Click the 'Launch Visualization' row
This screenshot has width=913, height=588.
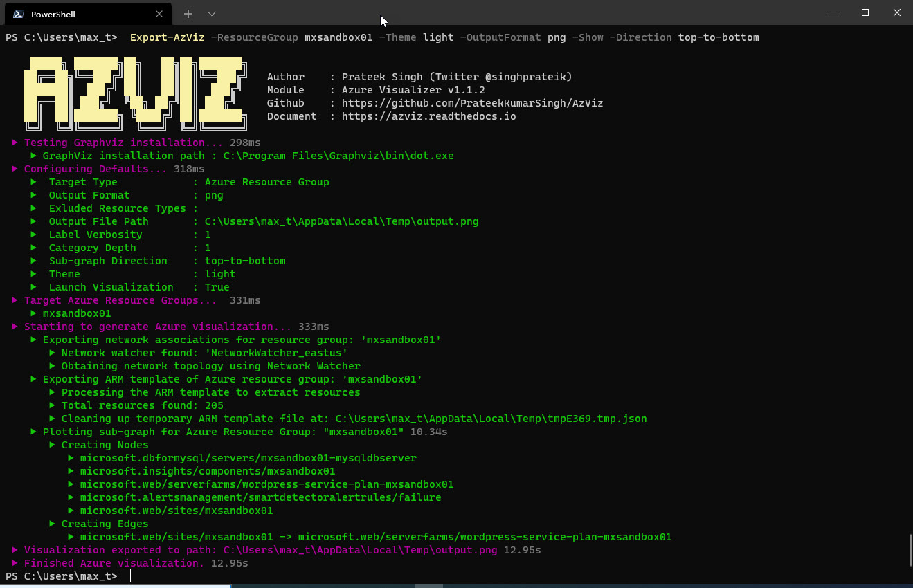click(130, 287)
